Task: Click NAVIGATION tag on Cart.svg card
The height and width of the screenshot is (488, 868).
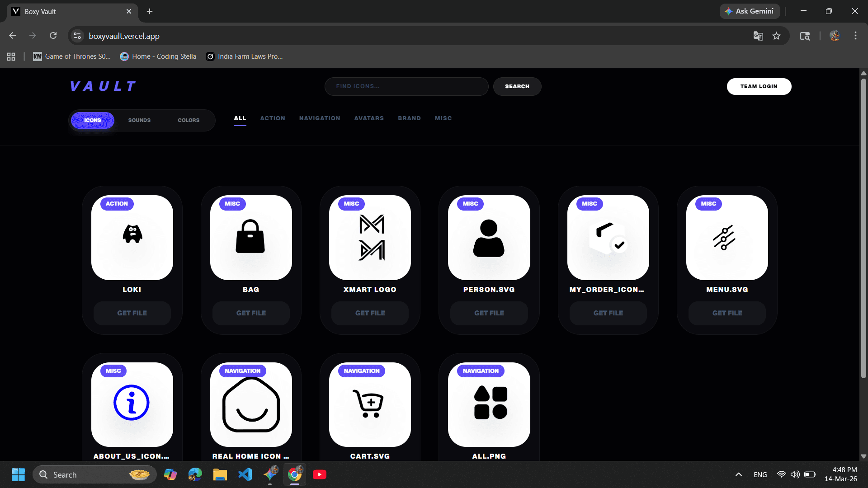Action: [362, 371]
